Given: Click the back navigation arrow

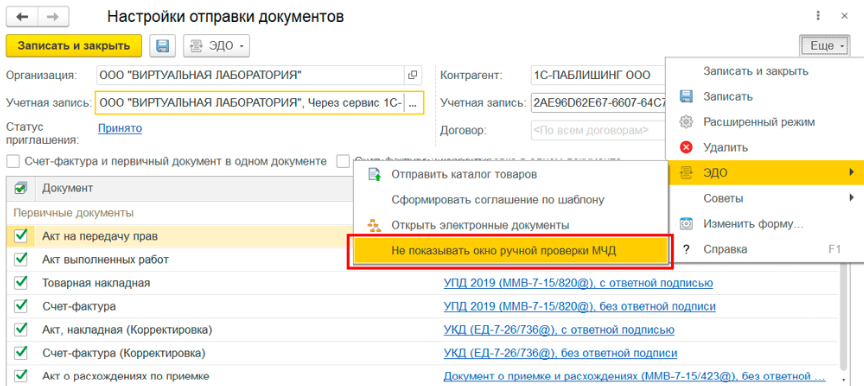Looking at the screenshot, I should (x=23, y=17).
